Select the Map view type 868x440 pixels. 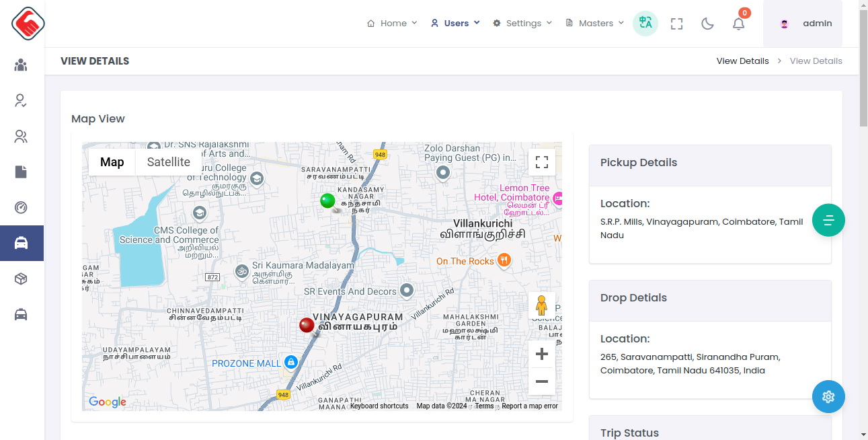(112, 162)
